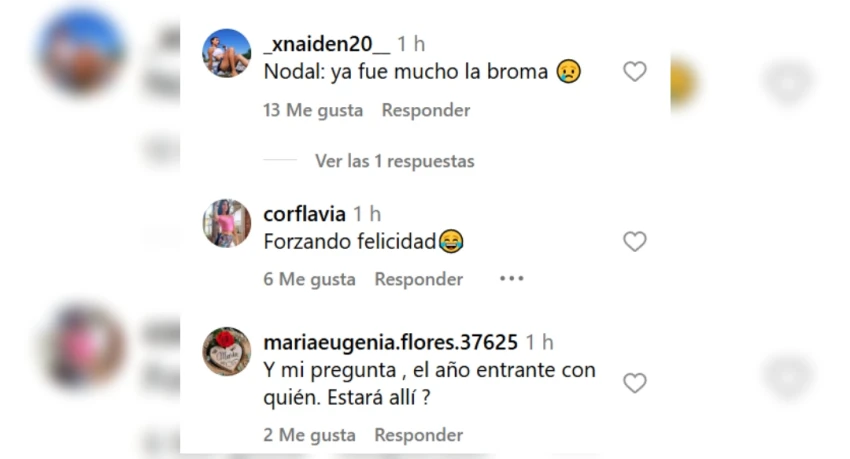Open the three-dots menu under corflavia's comment
The width and height of the screenshot is (850, 459).
click(511, 279)
